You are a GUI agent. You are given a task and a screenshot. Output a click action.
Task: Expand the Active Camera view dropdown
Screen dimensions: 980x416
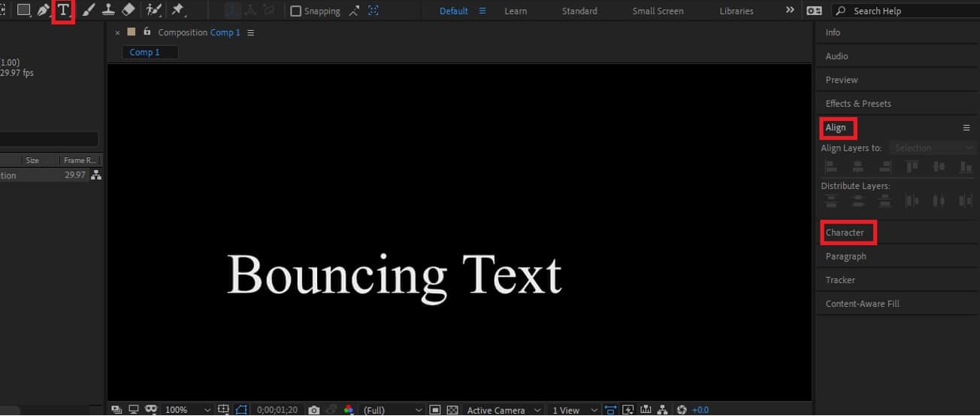tap(503, 410)
